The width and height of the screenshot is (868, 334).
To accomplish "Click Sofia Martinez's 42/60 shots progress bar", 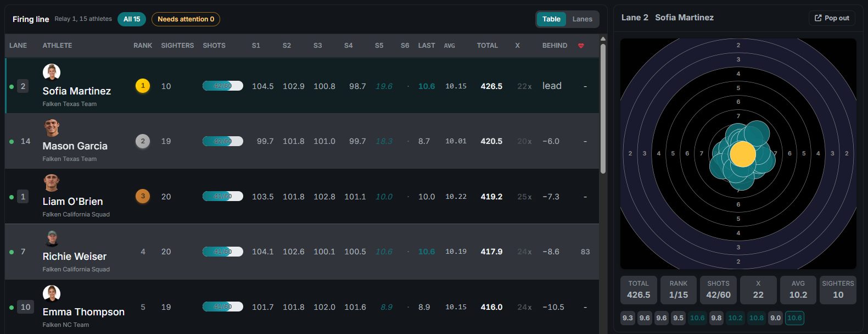I will point(223,86).
